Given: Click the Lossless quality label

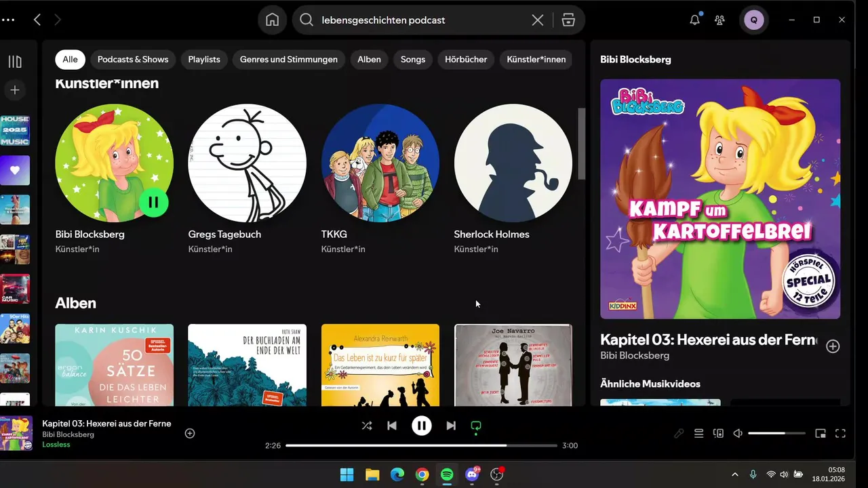Looking at the screenshot, I should pyautogui.click(x=56, y=445).
